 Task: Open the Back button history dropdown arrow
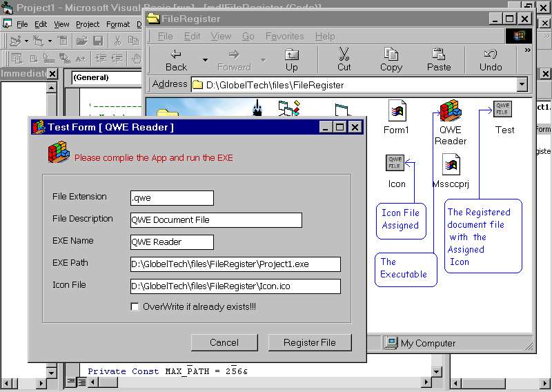pos(205,60)
